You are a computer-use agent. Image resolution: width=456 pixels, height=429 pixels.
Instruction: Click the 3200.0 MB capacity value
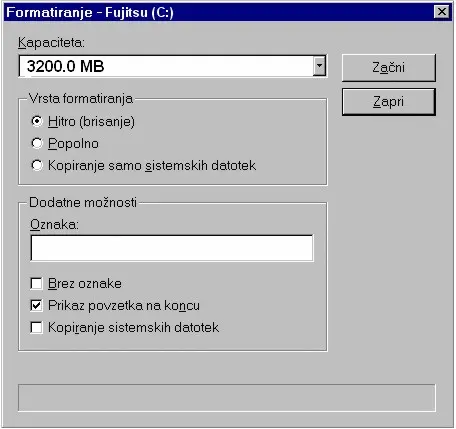[x=66, y=66]
